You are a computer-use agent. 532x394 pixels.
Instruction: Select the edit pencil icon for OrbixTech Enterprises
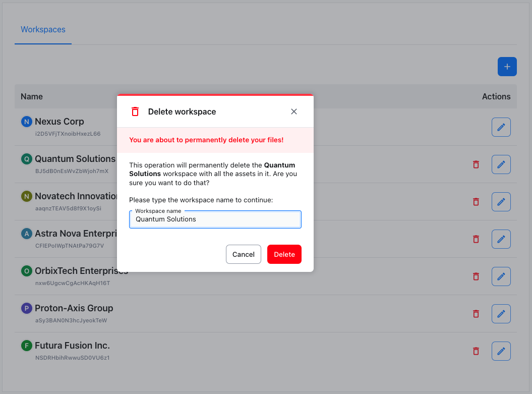click(x=501, y=276)
